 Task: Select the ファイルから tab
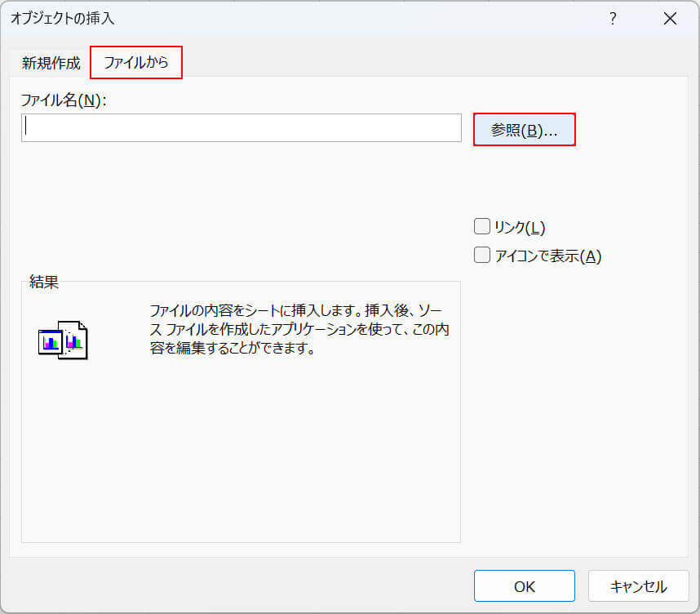point(135,63)
